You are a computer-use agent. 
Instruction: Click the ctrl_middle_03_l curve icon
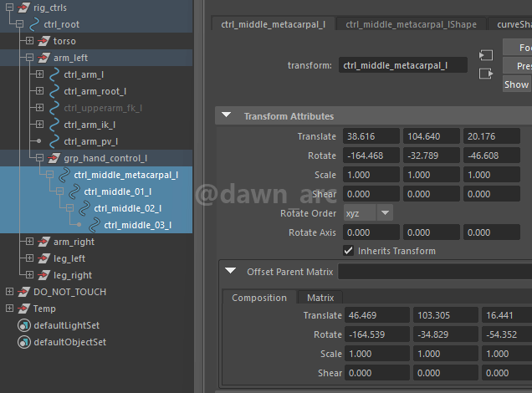[95, 225]
